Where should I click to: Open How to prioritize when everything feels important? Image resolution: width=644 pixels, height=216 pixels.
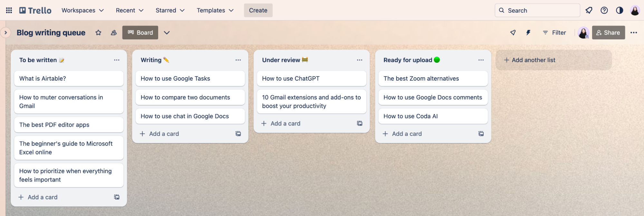69,175
